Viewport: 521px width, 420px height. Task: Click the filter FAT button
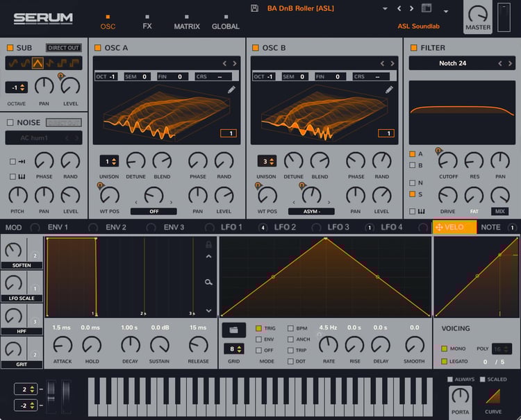(474, 212)
